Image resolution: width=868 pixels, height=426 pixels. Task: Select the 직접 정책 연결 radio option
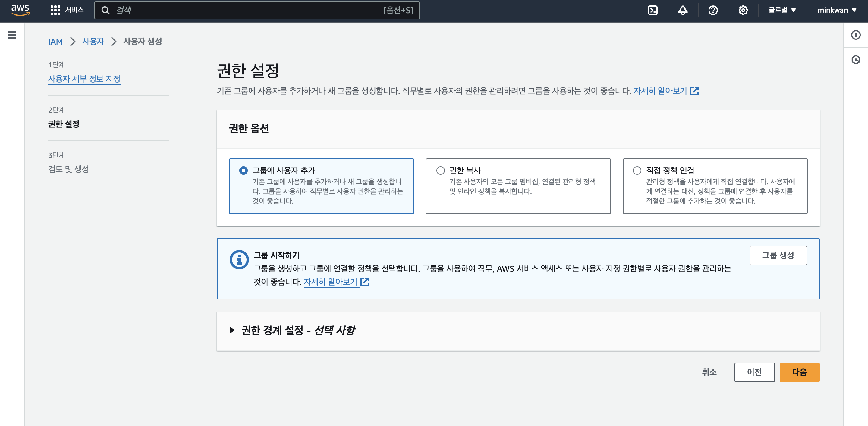coord(637,171)
